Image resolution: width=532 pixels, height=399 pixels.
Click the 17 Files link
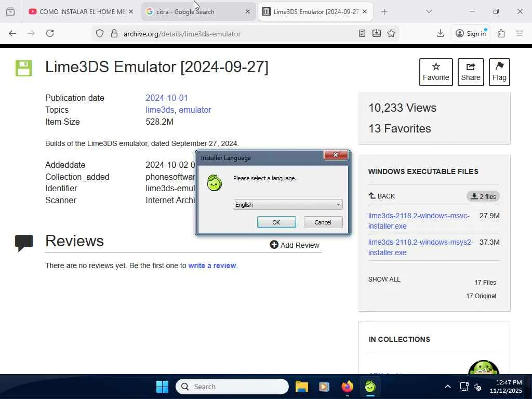tap(485, 282)
